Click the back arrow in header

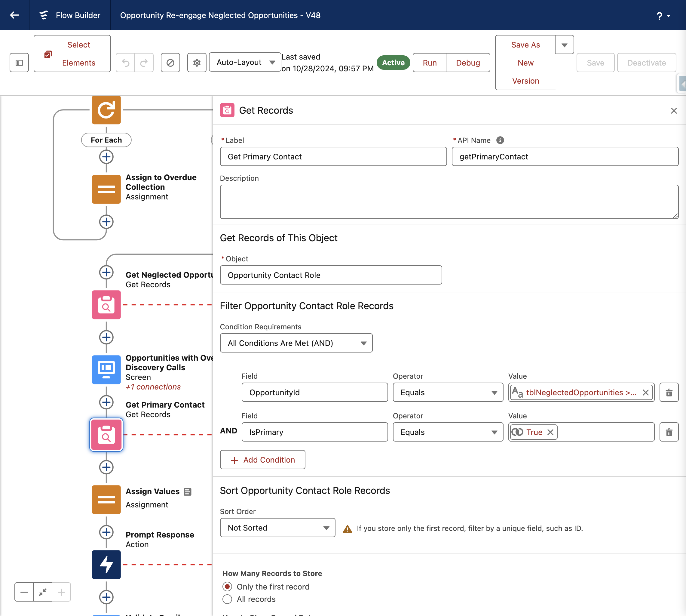(14, 15)
